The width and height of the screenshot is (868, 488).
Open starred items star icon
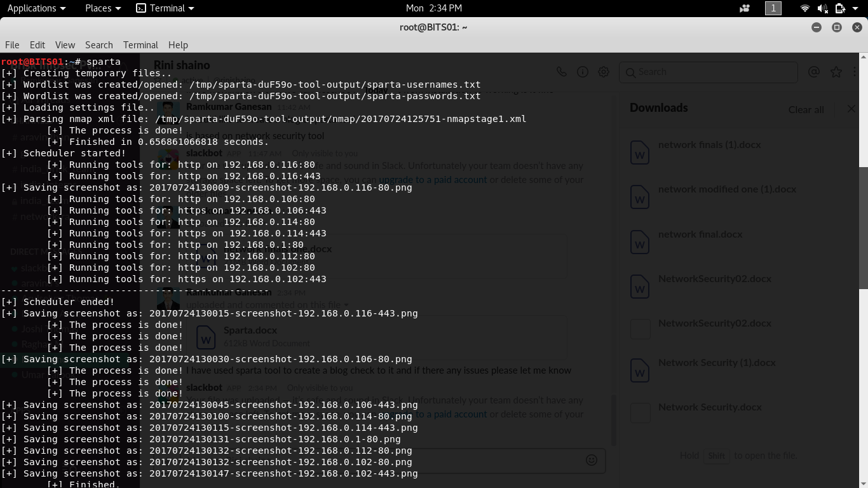(836, 72)
